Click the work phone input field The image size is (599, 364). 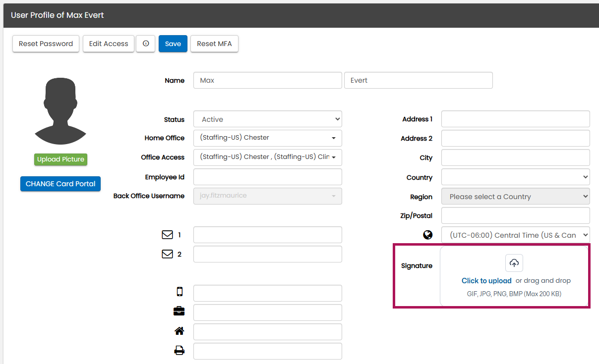(x=268, y=312)
